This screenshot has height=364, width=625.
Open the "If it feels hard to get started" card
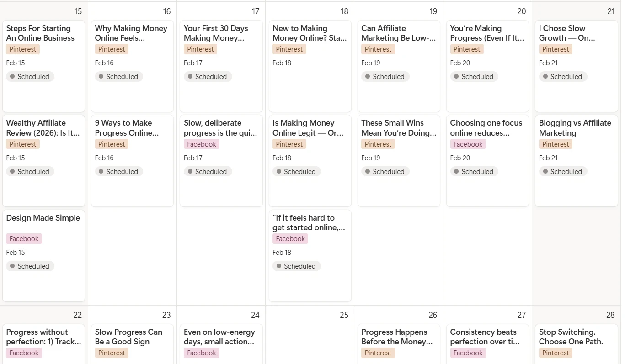coord(309,222)
